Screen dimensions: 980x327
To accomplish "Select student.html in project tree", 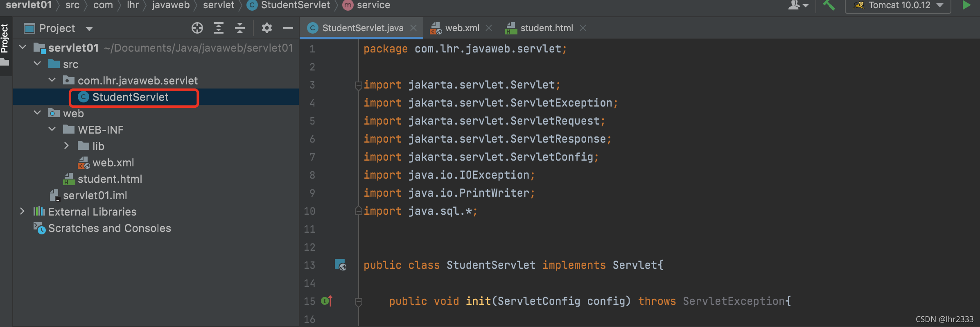I will click(110, 179).
